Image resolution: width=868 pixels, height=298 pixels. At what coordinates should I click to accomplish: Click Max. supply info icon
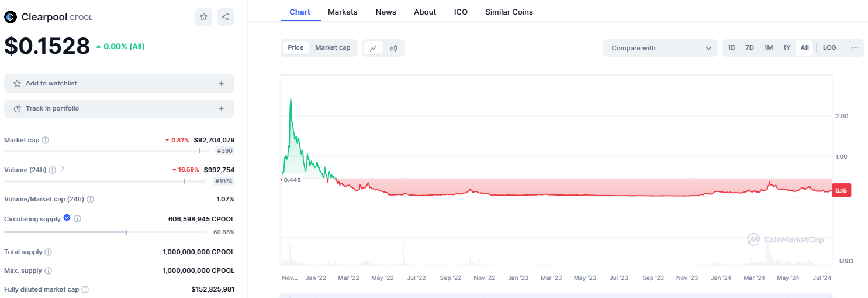point(48,271)
